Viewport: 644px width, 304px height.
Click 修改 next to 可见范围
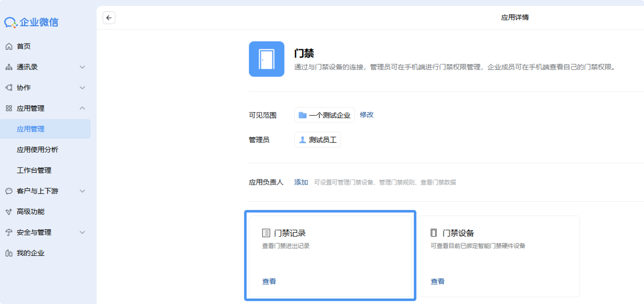[x=367, y=115]
